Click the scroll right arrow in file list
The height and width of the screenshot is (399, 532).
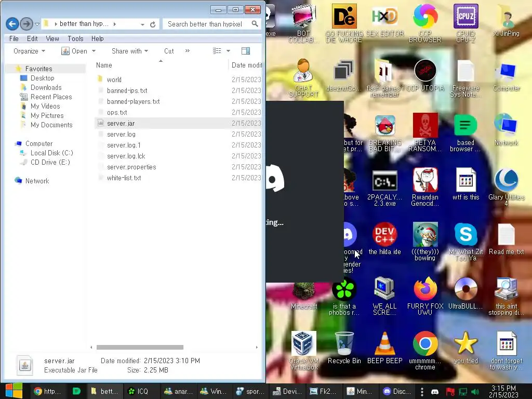click(257, 347)
